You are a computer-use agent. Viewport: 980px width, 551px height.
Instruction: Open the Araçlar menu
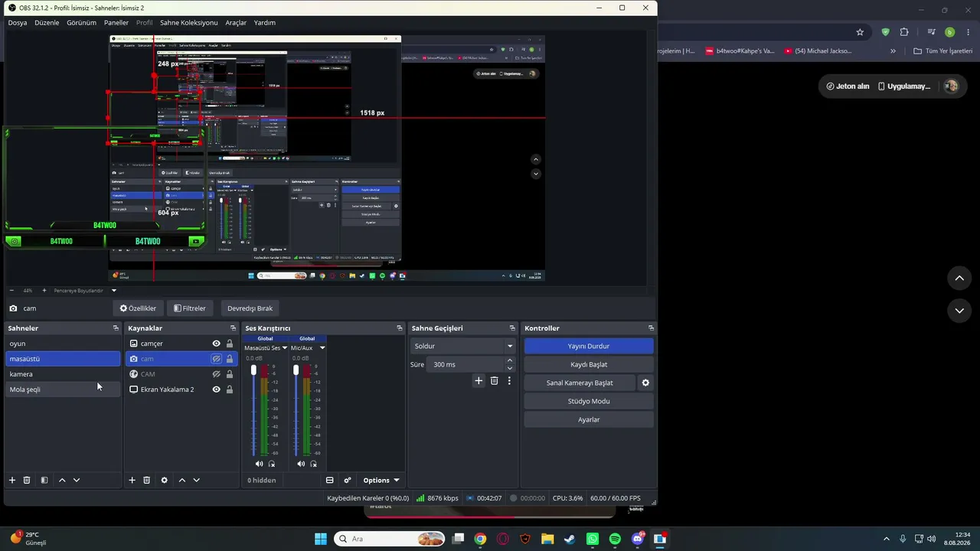tap(236, 23)
